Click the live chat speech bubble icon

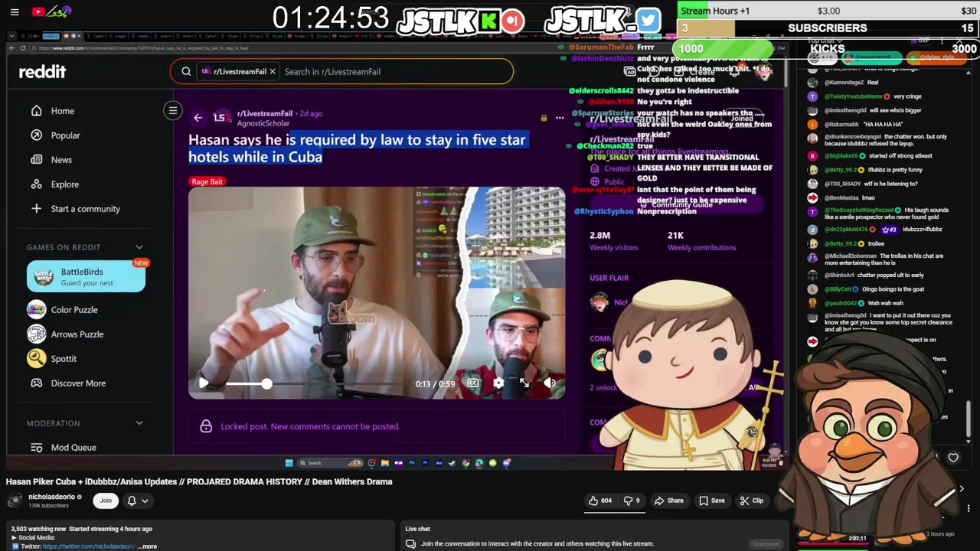pyautogui.click(x=410, y=543)
